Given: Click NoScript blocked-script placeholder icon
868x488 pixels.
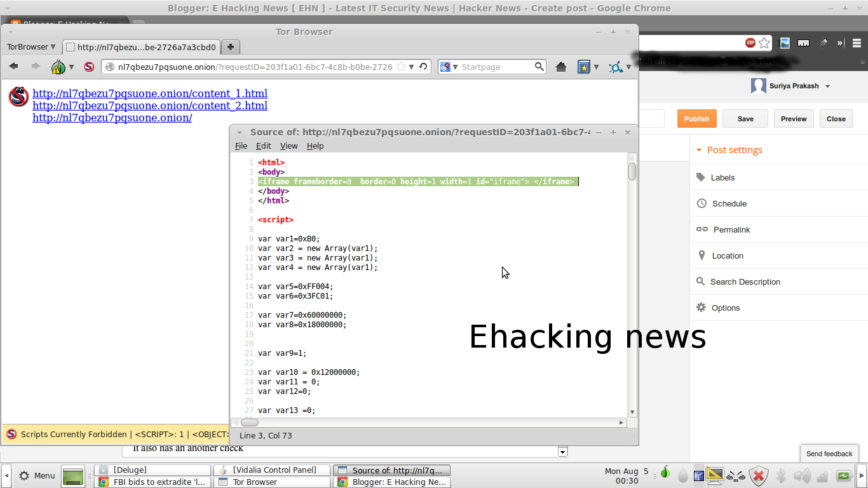Looking at the screenshot, I should [18, 97].
